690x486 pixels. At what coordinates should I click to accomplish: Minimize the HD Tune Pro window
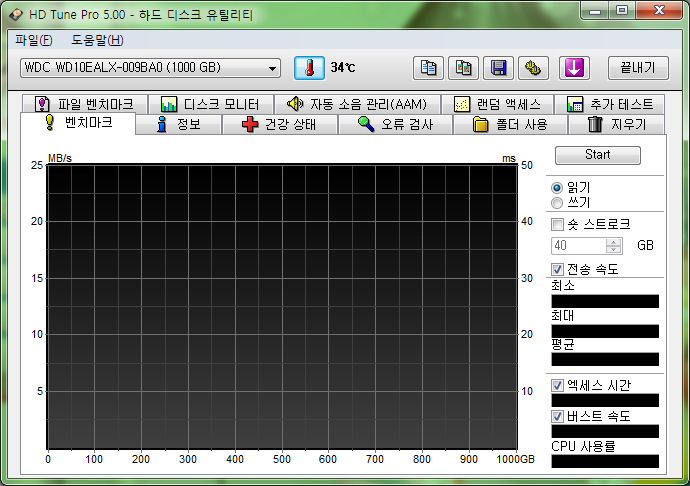pos(595,11)
